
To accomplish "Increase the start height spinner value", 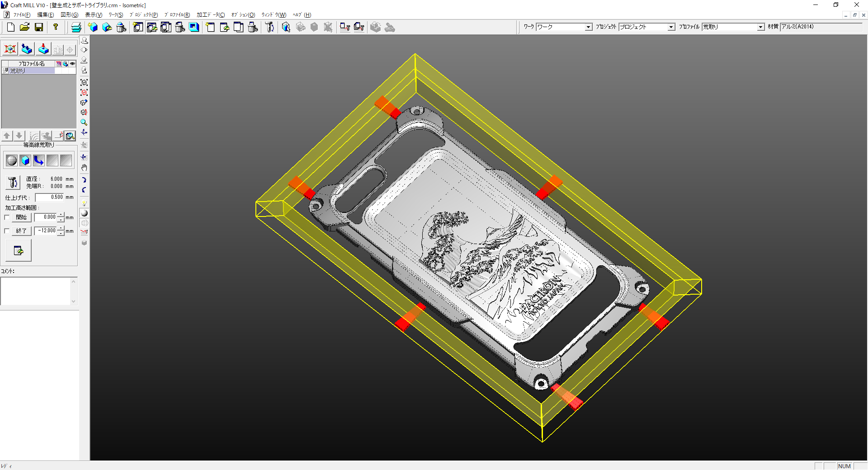I will tap(61, 215).
